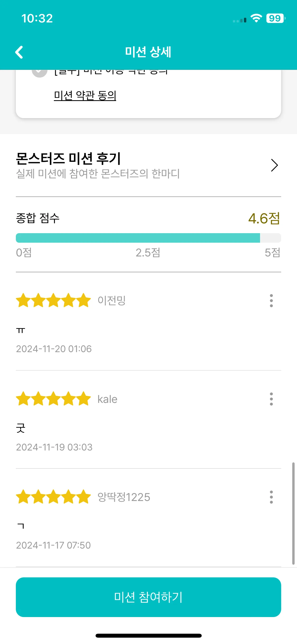
Task: Select reviewer name 앙딱정1225
Action: [x=124, y=497]
